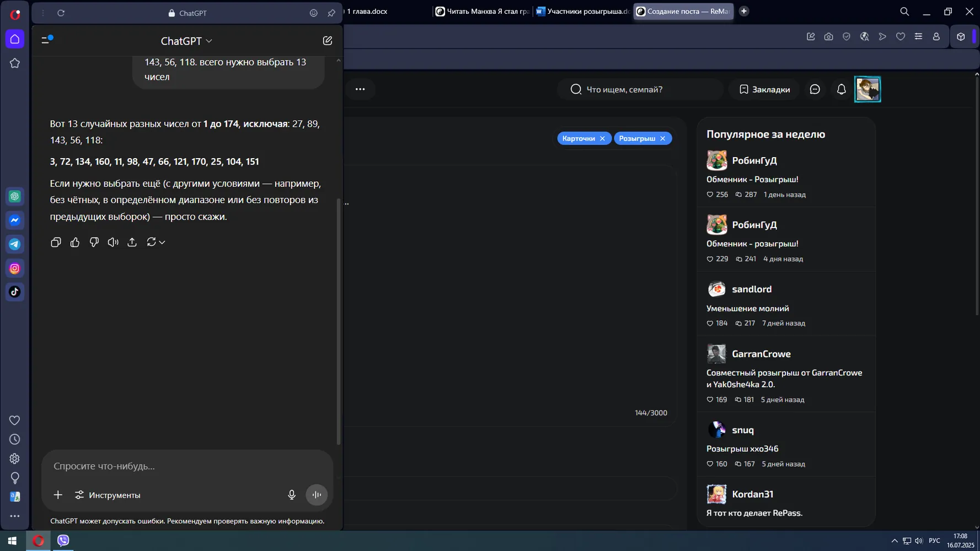
Task: Switch to Участники розыгрыша tab
Action: tap(582, 12)
